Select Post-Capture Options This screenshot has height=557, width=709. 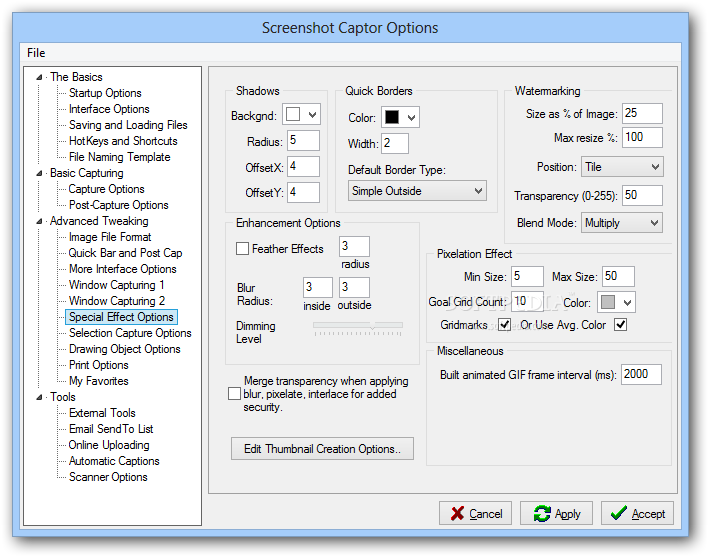[x=118, y=205]
